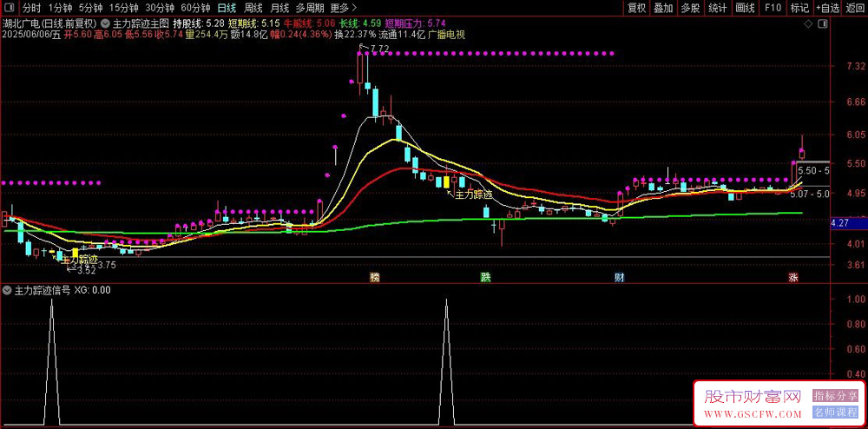Click the 湖北广电(日线.前复权) title

(x=50, y=23)
